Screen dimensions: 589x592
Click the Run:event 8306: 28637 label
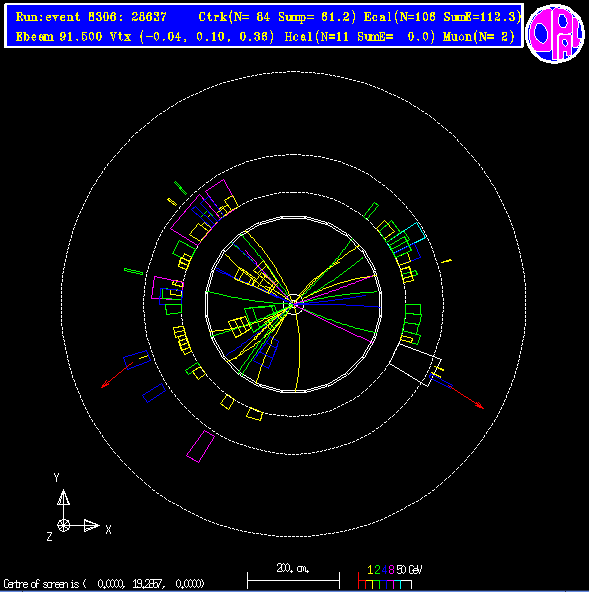(91, 17)
